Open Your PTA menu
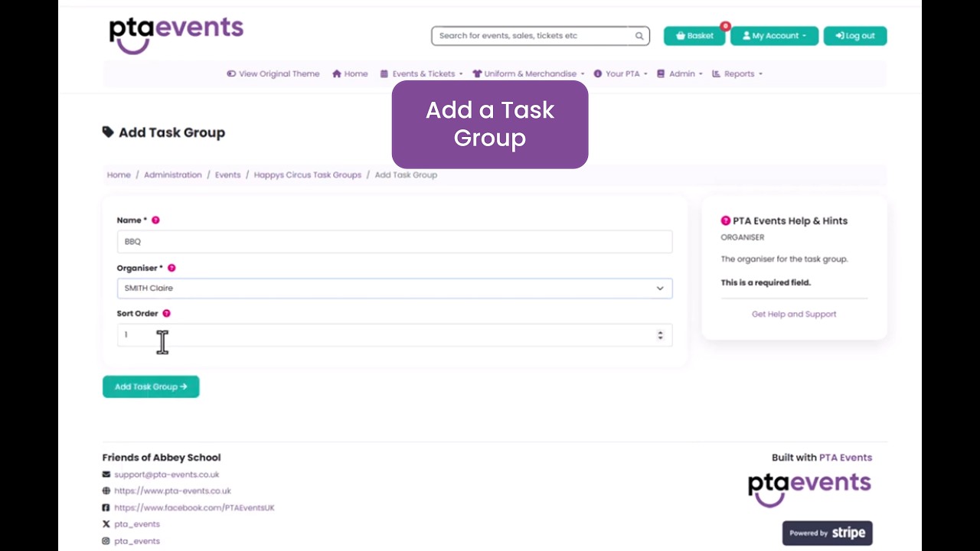The image size is (980, 551). [621, 74]
